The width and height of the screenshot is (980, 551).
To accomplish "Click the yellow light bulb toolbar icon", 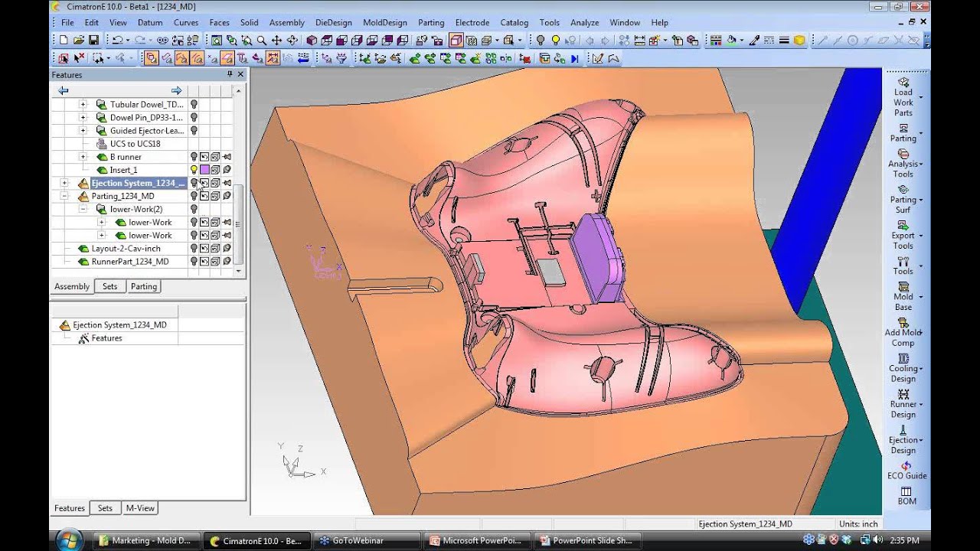I will [x=555, y=40].
